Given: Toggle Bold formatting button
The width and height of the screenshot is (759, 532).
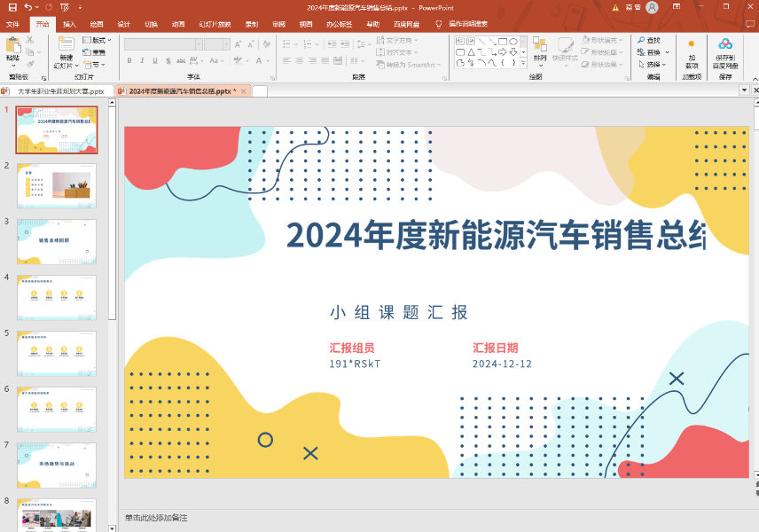Looking at the screenshot, I should click(x=129, y=61).
